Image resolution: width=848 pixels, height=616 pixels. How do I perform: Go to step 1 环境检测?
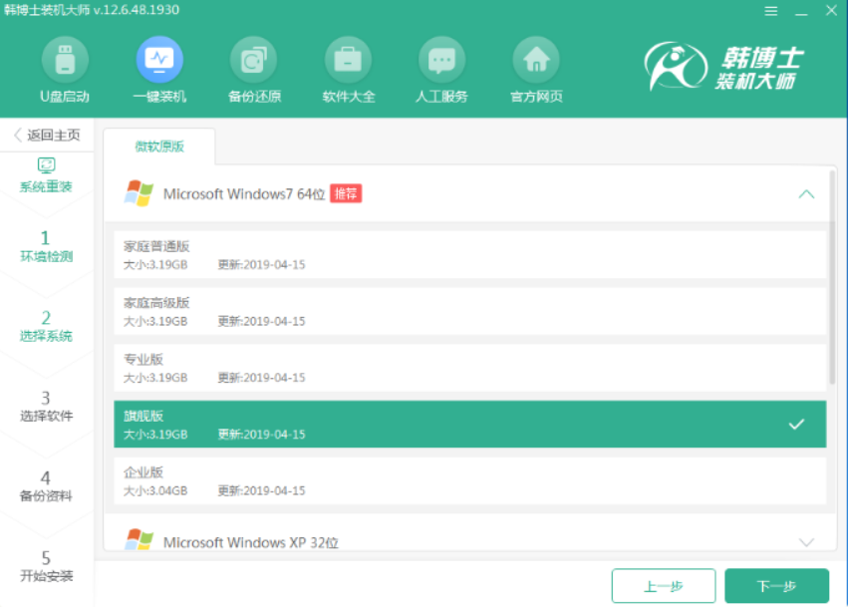coord(46,246)
